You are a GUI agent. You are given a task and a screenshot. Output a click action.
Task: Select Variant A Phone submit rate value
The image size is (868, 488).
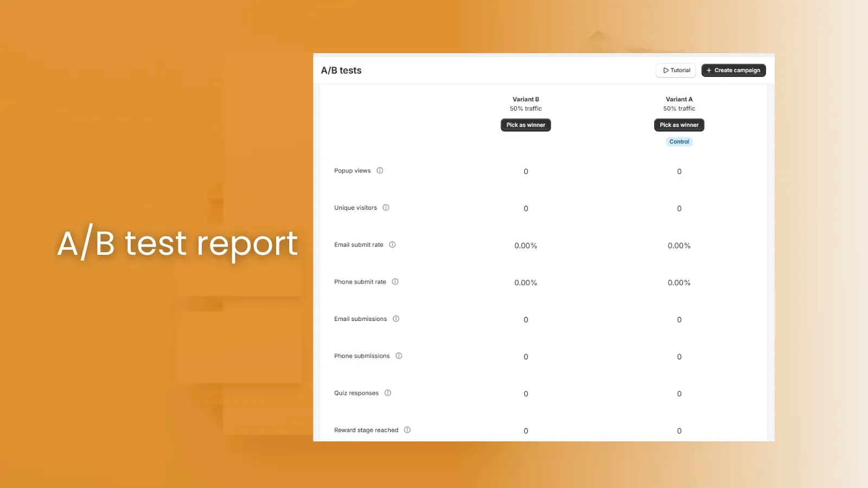(x=679, y=282)
